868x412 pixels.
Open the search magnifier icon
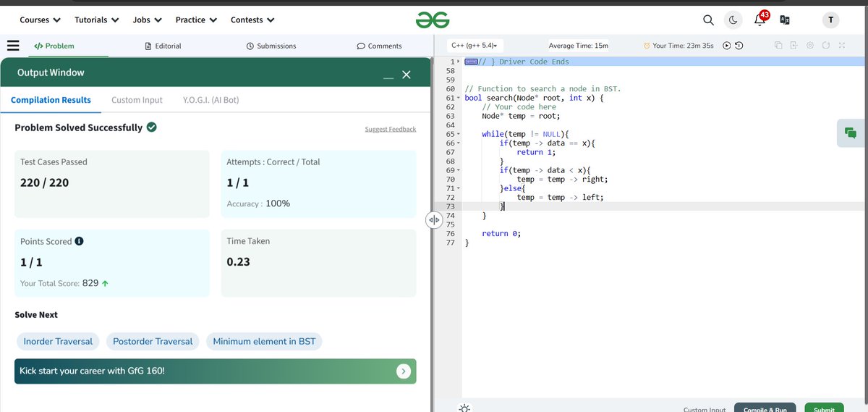coord(709,20)
